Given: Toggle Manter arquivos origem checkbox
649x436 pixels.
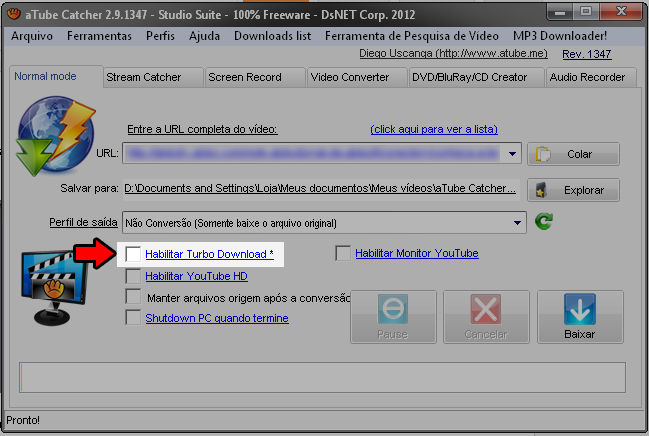Looking at the screenshot, I should pos(133,297).
